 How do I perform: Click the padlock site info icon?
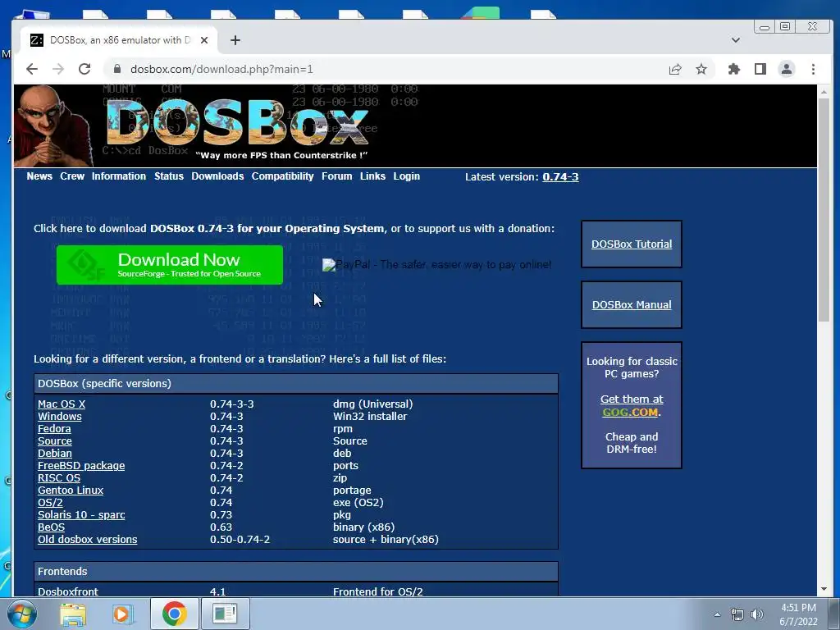pos(117,69)
